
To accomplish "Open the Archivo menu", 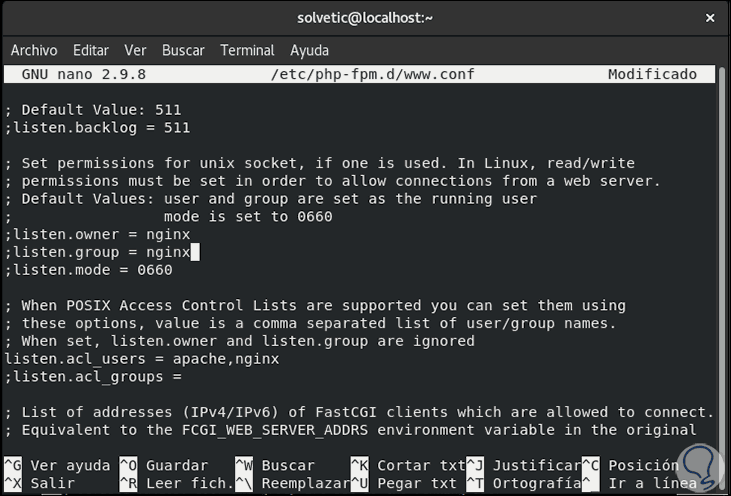I will (x=34, y=50).
